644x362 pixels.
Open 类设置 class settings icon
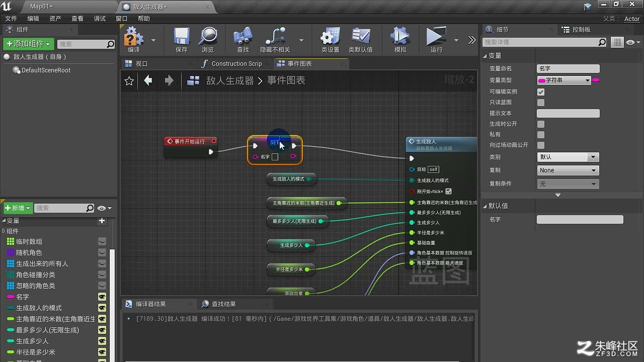click(x=330, y=39)
